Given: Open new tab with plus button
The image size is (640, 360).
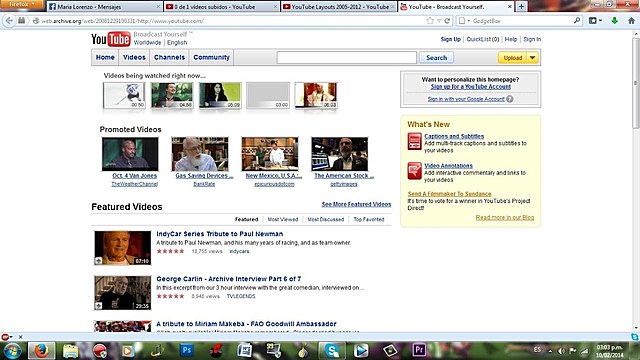Looking at the screenshot, I should [x=521, y=7].
